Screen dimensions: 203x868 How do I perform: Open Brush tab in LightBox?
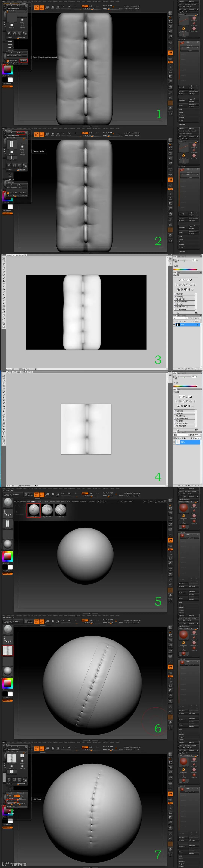coord(33,501)
